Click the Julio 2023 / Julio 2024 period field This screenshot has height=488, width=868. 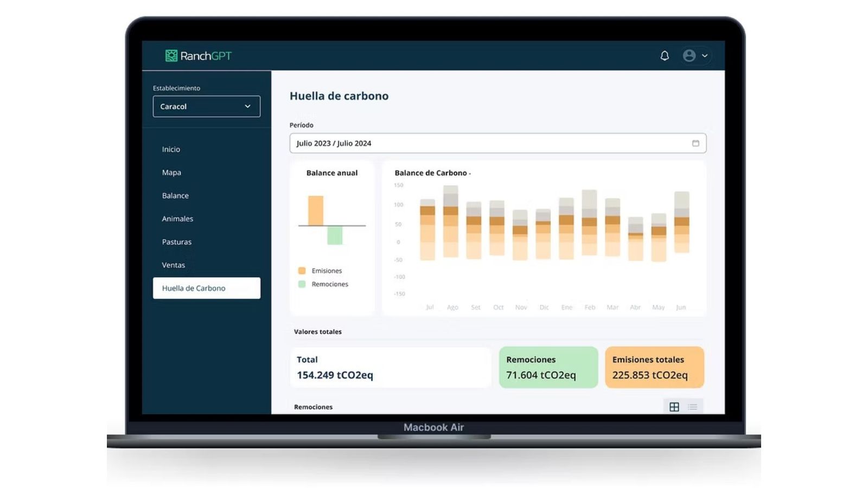pyautogui.click(x=488, y=143)
